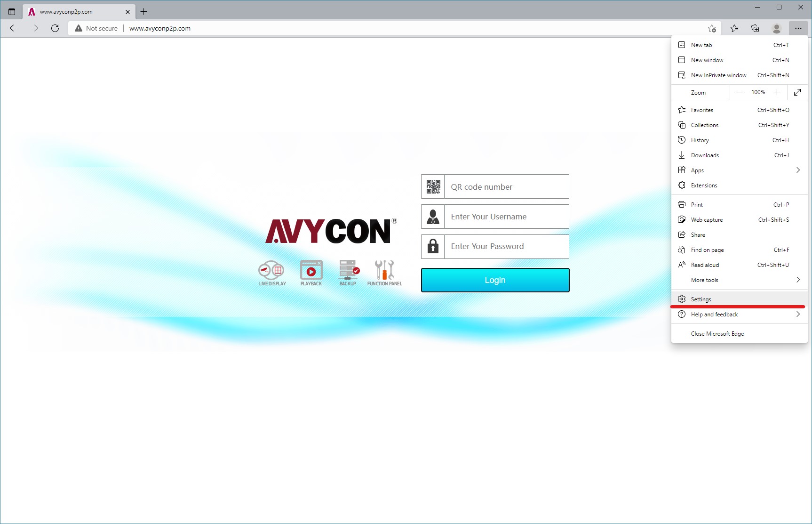Focus the QR code number field
Screen dimensions: 812x524
pyautogui.click(x=507, y=187)
